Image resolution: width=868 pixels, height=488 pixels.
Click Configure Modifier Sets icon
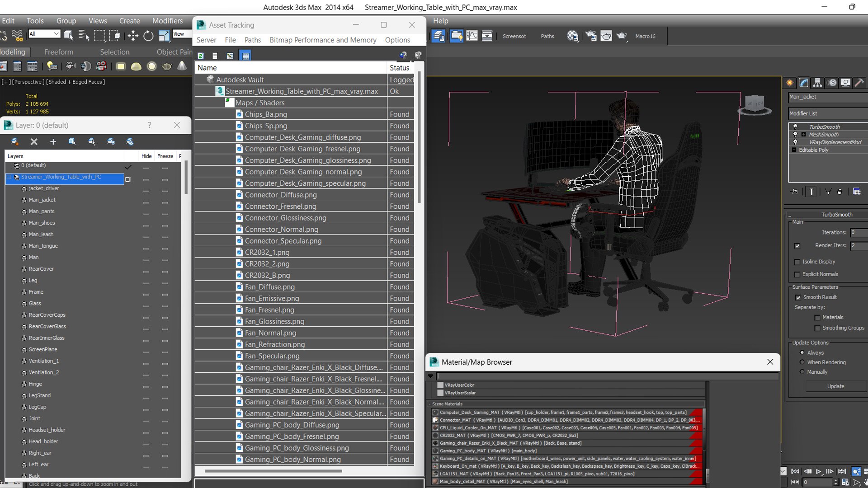click(x=857, y=192)
